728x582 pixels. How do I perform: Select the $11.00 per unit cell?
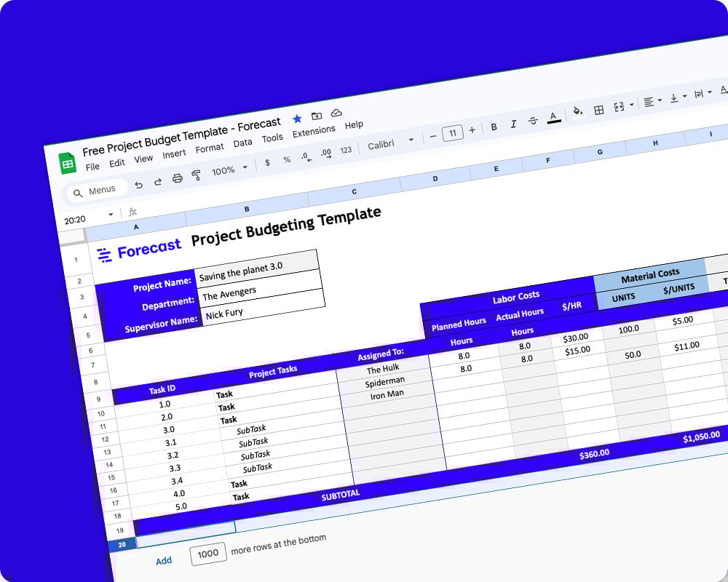coord(687,346)
